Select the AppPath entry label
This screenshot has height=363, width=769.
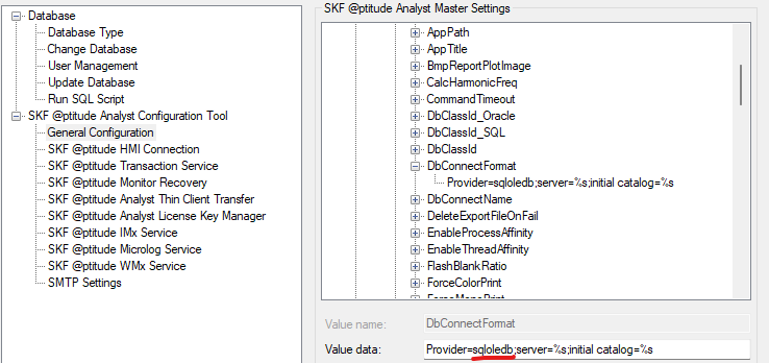coord(448,33)
